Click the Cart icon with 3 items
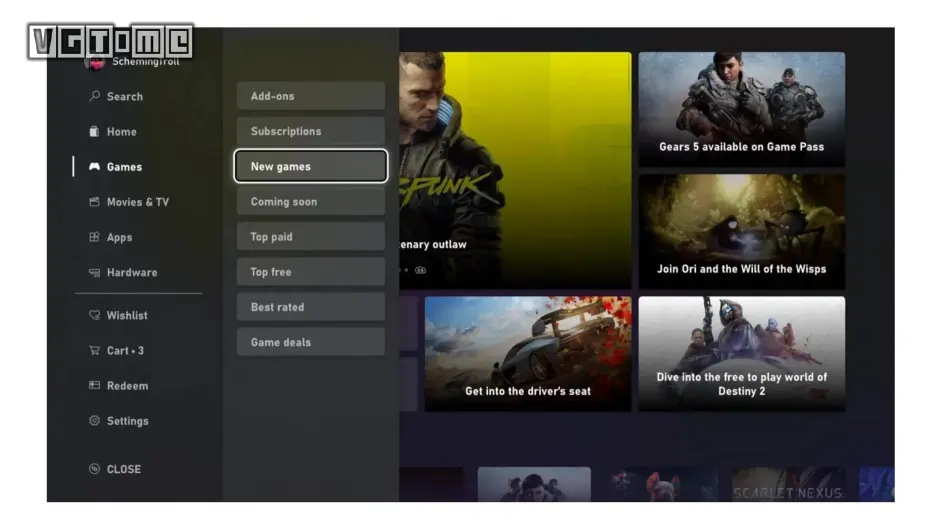 tap(95, 351)
